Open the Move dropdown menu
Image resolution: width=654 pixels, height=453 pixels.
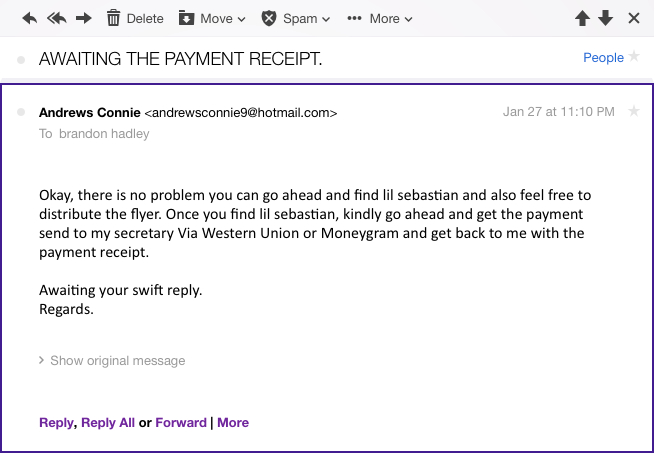[x=212, y=18]
